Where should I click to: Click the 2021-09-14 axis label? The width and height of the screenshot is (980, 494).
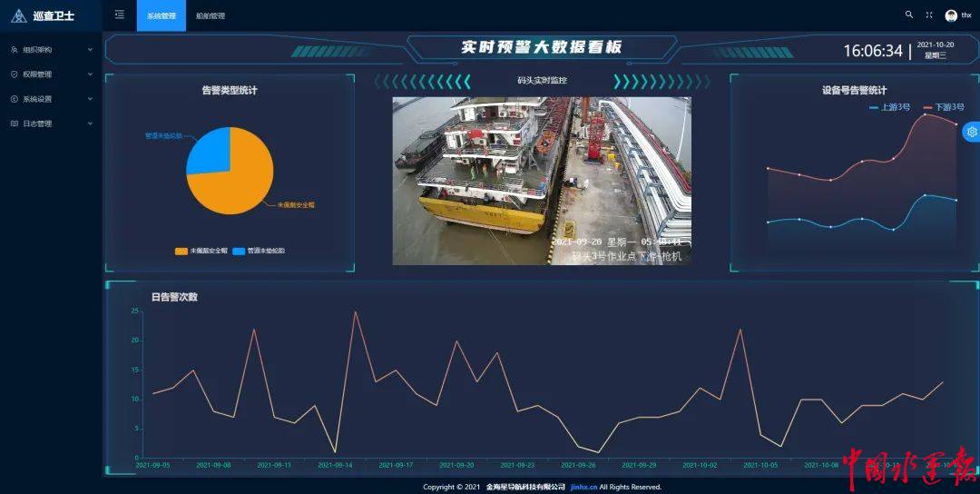coord(335,465)
